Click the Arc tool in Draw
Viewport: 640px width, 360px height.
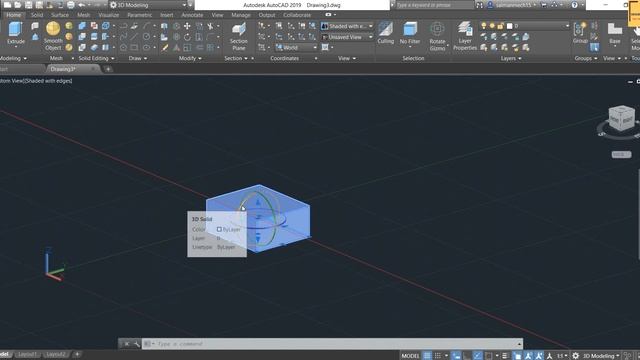[146, 26]
